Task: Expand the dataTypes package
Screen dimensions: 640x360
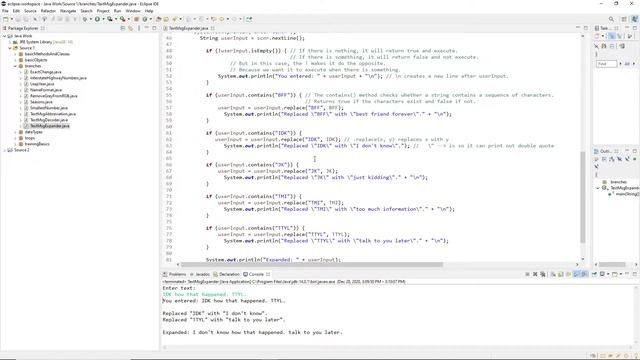Action: 16,132
